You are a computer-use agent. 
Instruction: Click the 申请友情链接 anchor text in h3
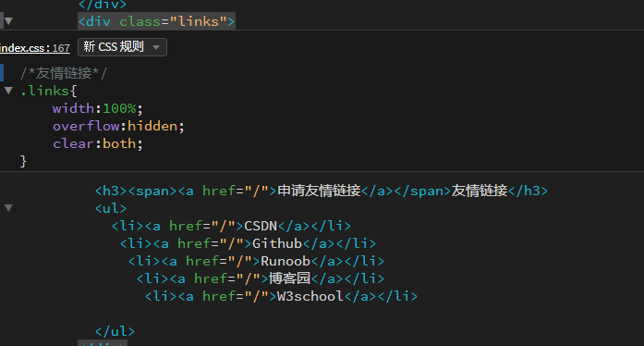click(x=319, y=191)
